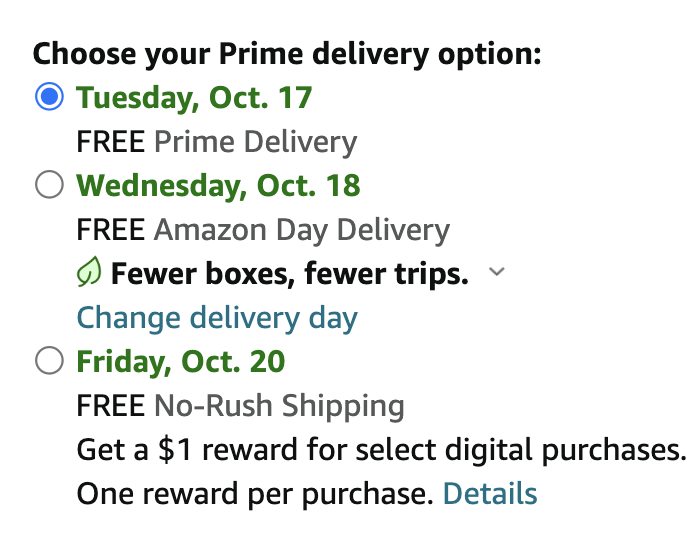The width and height of the screenshot is (700, 542).
Task: Open the Details link for rewards
Action: click(490, 493)
